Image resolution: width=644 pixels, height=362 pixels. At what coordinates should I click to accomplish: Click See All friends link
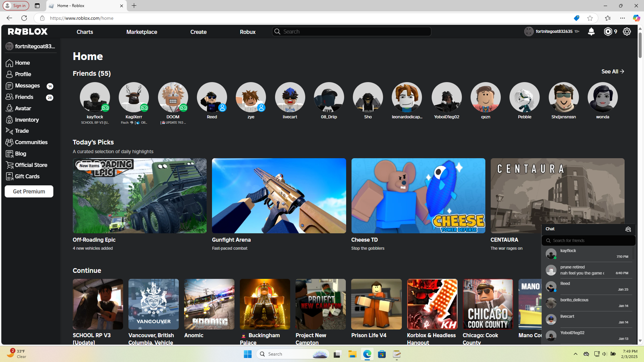pos(613,71)
